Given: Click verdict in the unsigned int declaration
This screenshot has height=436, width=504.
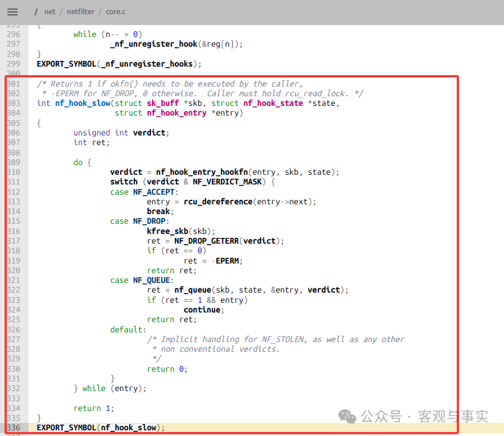Looking at the screenshot, I should [x=149, y=133].
